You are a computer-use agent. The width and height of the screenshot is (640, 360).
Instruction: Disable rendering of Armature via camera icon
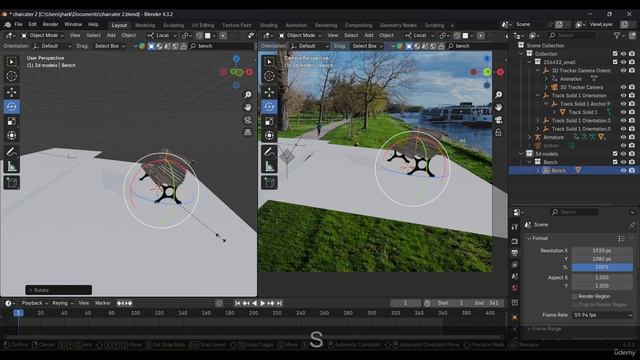tap(632, 137)
